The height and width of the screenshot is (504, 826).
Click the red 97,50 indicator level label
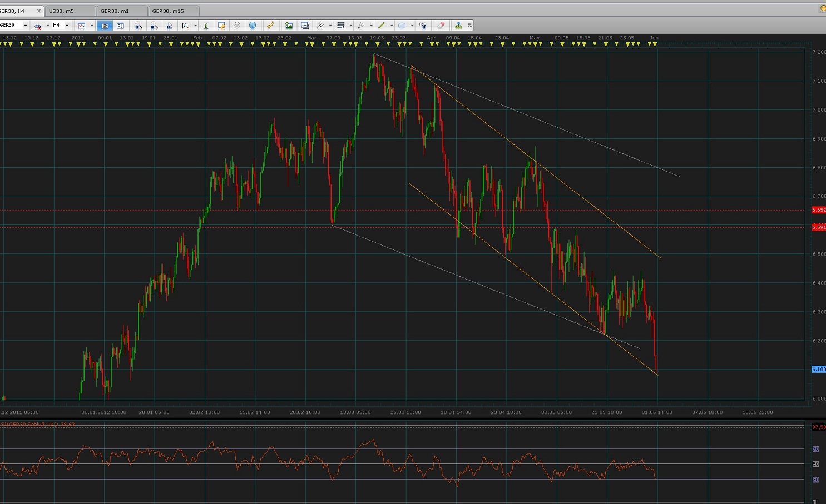(819, 427)
